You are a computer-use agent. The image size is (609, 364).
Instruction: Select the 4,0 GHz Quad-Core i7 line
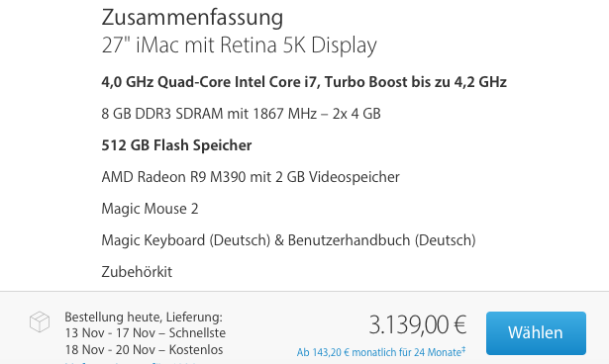304,82
